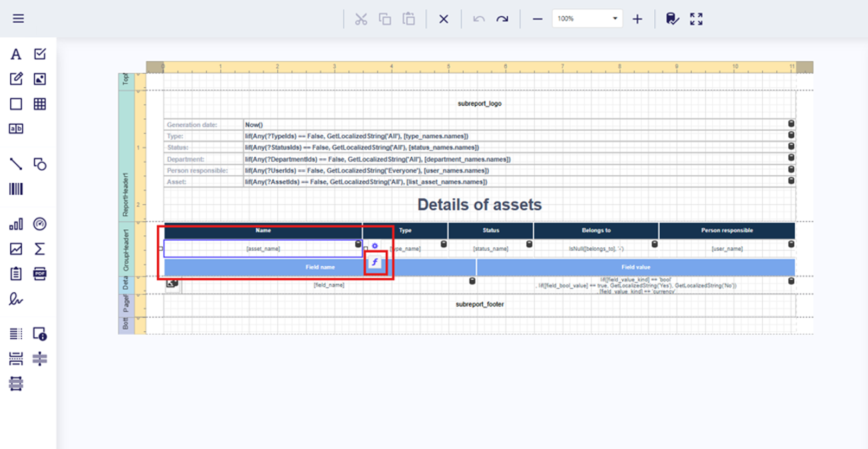The width and height of the screenshot is (868, 449).
Task: Pick the Gauge control tool
Action: pos(40,224)
